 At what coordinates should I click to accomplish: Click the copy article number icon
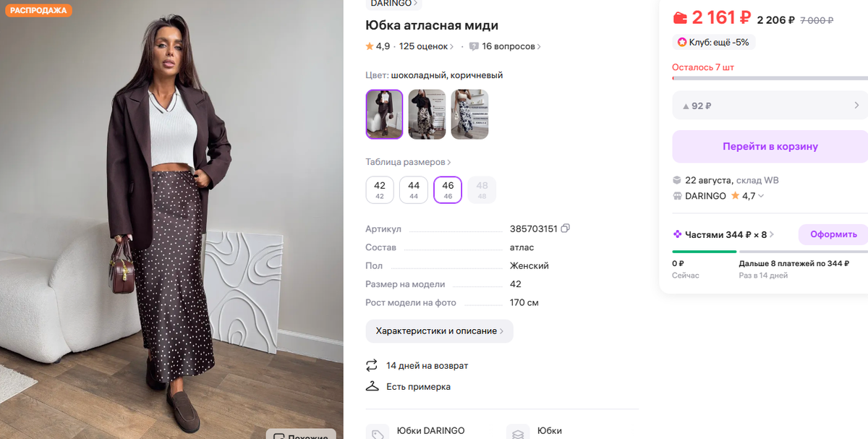(x=564, y=228)
